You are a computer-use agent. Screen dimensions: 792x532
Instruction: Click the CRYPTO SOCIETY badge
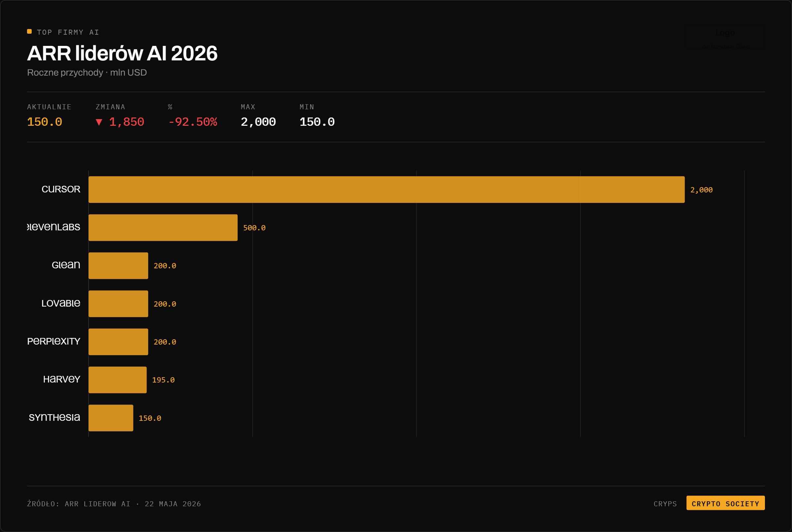coord(725,503)
